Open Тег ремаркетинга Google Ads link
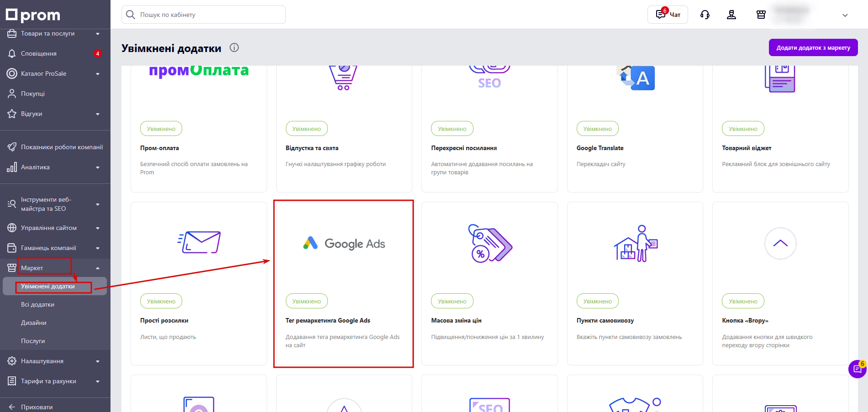The height and width of the screenshot is (412, 868). point(328,321)
